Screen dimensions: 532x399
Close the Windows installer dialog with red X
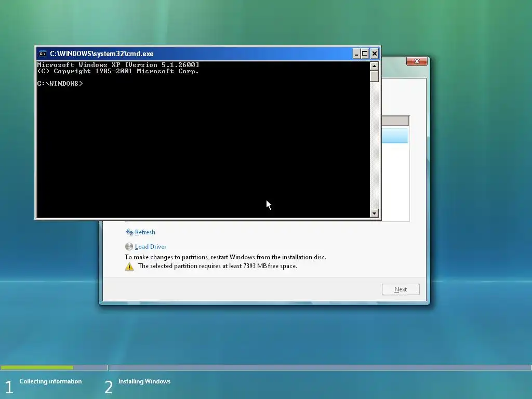coord(417,61)
